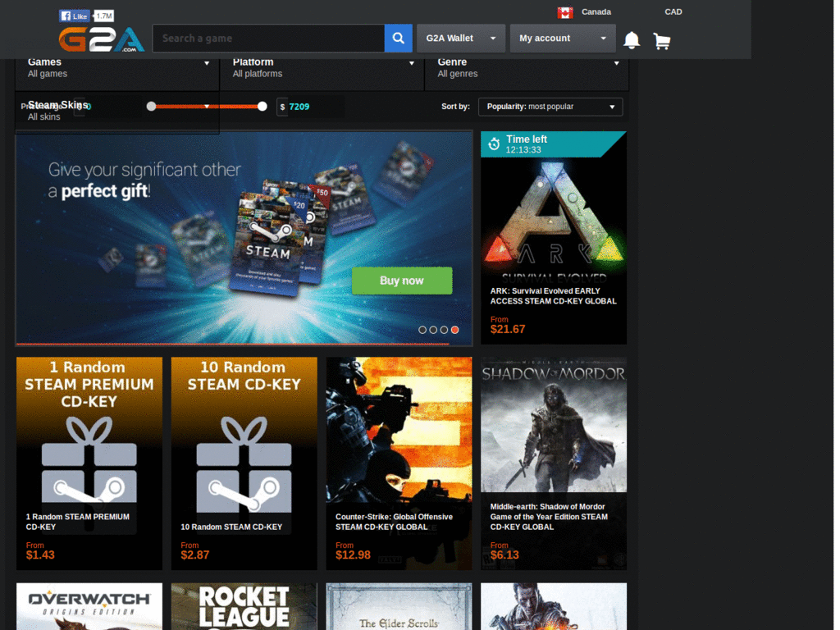
Task: Open the Rocket League card
Action: [244, 606]
